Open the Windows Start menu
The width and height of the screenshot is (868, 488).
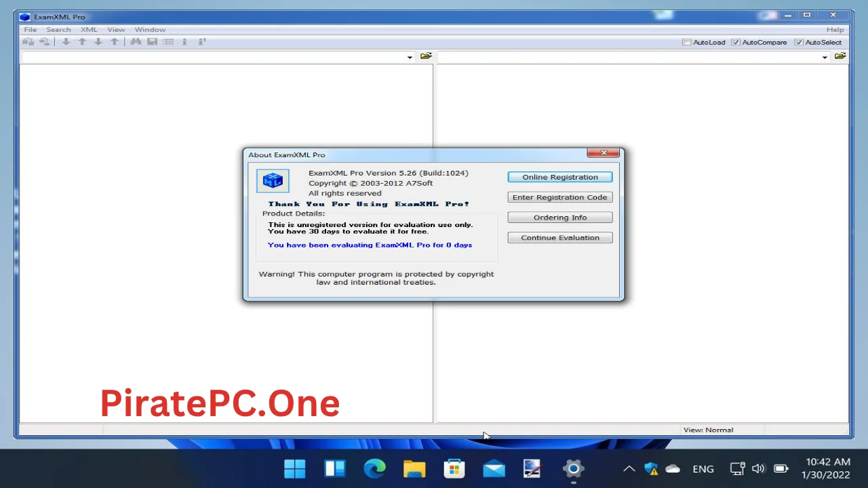[x=295, y=468]
